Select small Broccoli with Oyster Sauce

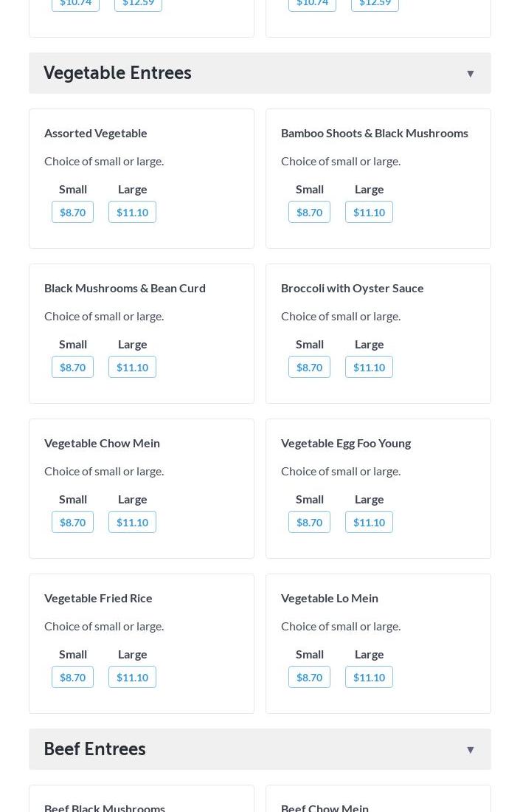309,367
